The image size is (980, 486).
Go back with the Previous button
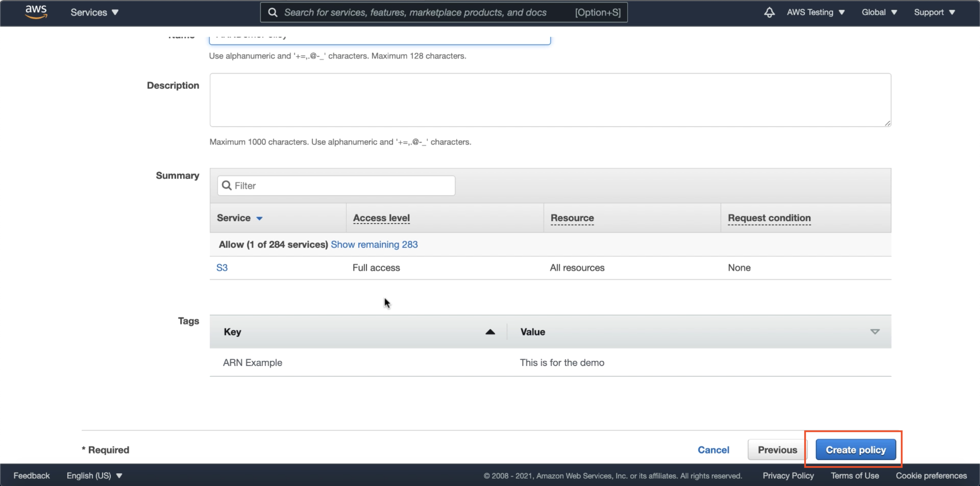tap(777, 450)
